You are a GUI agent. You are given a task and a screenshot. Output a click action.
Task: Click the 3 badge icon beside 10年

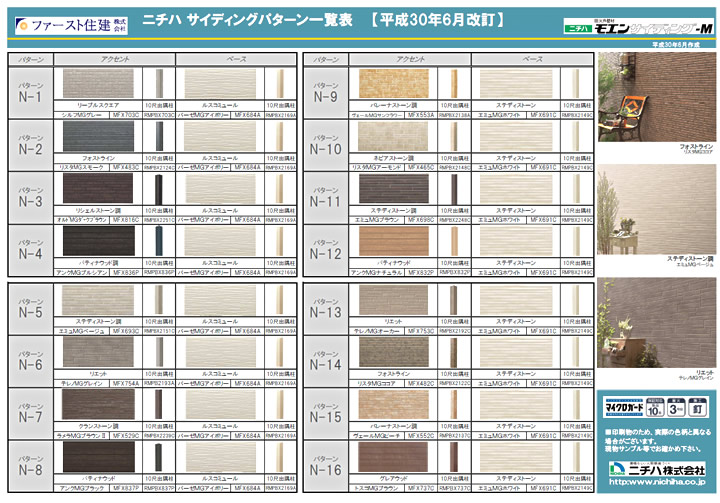(x=676, y=407)
